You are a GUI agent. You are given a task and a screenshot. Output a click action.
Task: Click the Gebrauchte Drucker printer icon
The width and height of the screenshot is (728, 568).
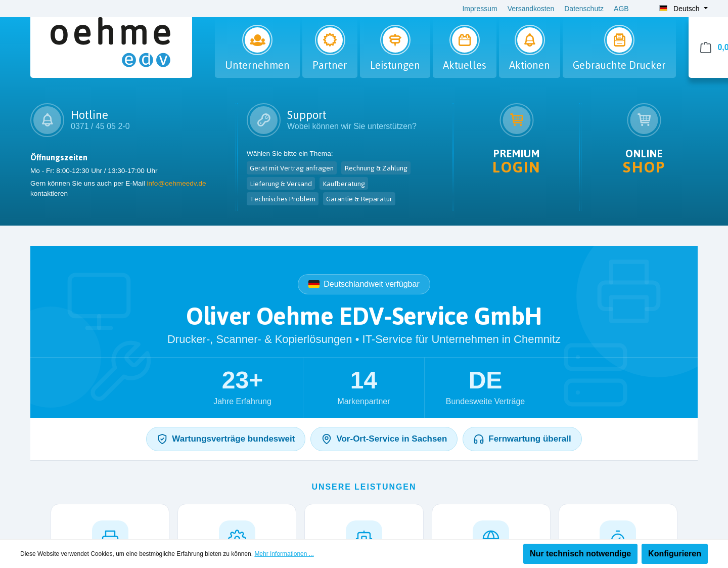pyautogui.click(x=619, y=40)
